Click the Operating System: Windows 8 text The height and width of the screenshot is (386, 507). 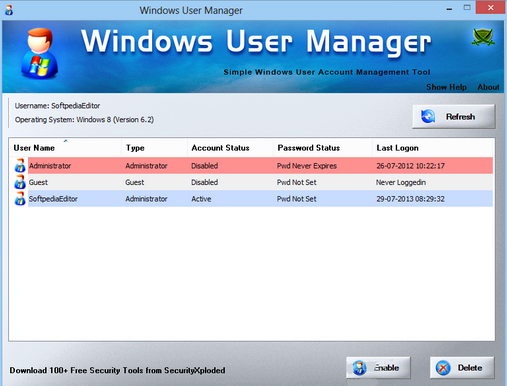pos(84,120)
